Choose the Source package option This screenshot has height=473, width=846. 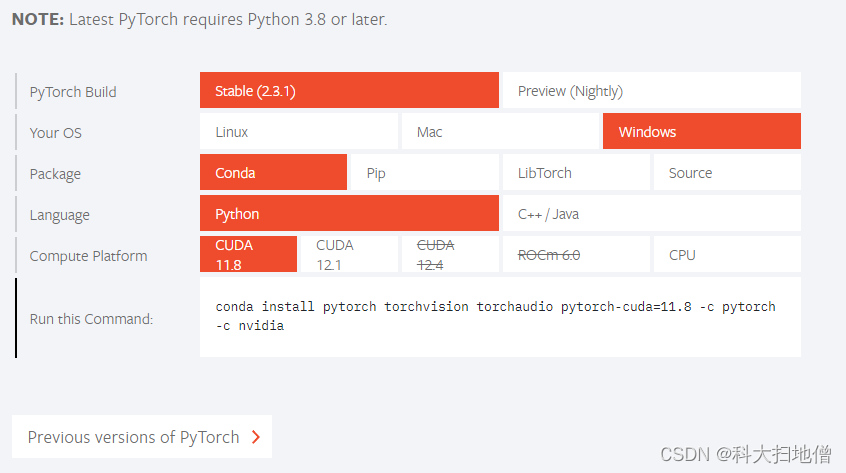point(727,172)
